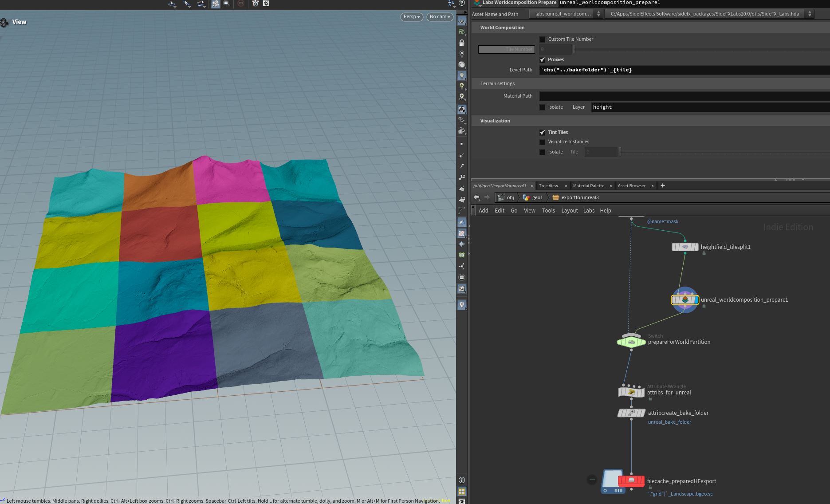Open the Add menu in network editor
830x504 pixels.
pos(484,211)
